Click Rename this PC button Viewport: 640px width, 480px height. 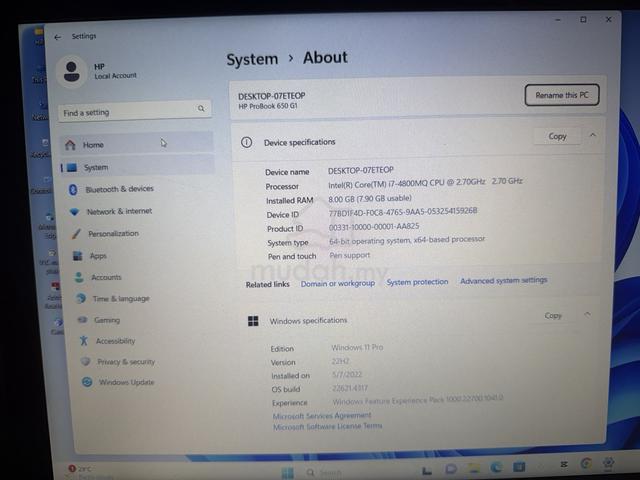(x=562, y=95)
